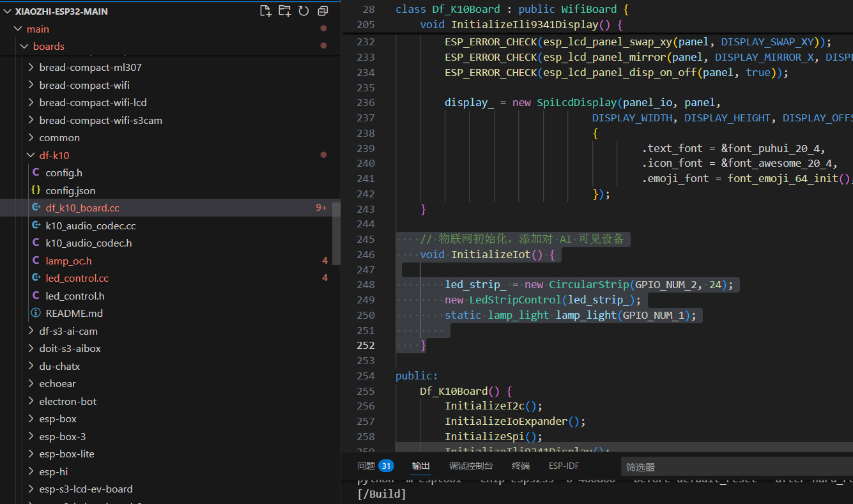This screenshot has width=853, height=504.
Task: Click the 'public:' code line
Action: click(x=417, y=376)
